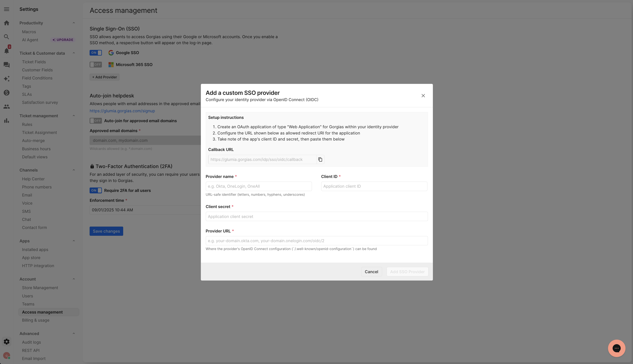Open the tickets chat bubble icon
The image size is (633, 364).
pyautogui.click(x=7, y=65)
